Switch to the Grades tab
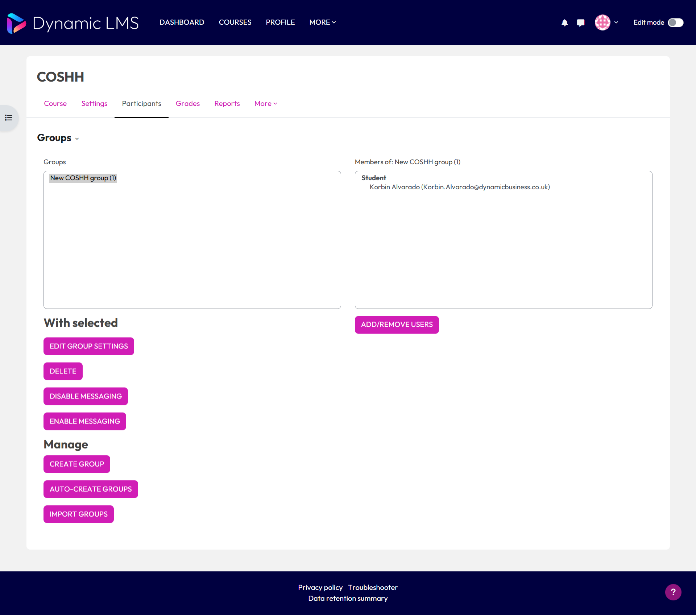Image resolution: width=696 pixels, height=616 pixels. point(188,104)
